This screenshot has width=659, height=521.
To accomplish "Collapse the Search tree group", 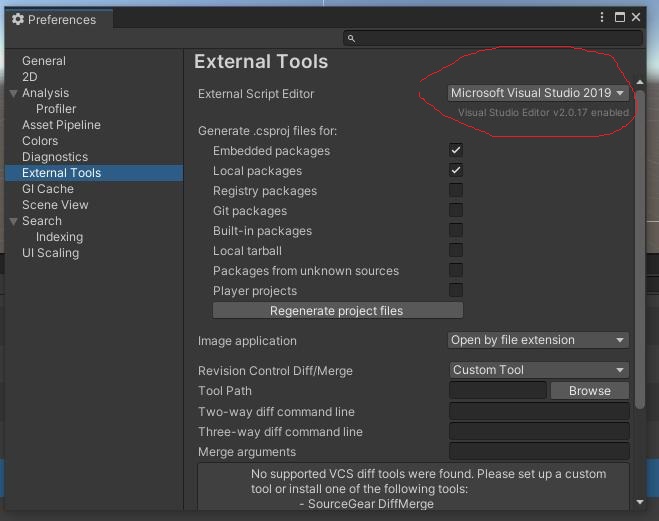I will [13, 221].
